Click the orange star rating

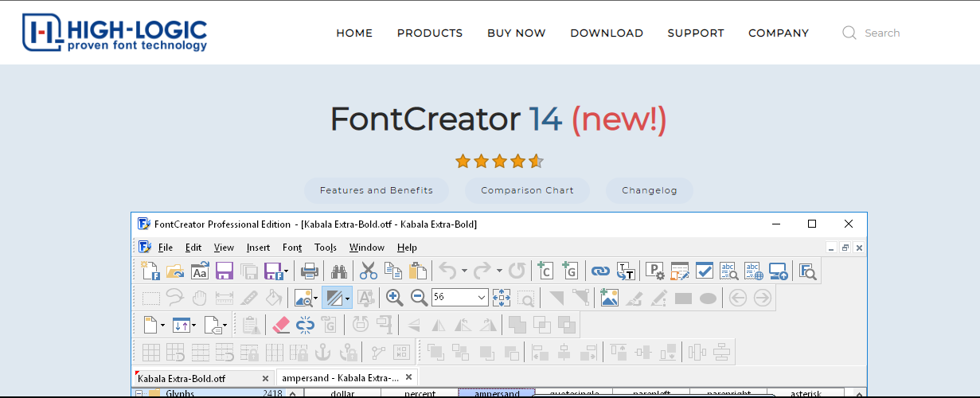coord(499,162)
